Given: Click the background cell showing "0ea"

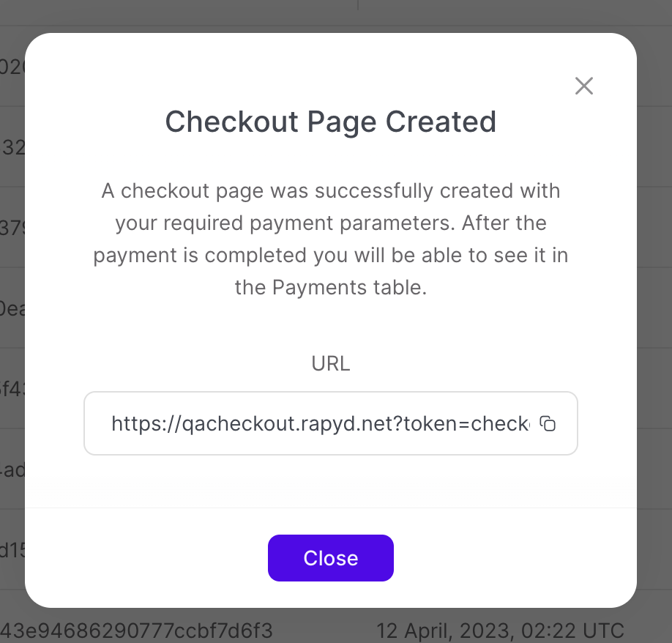Looking at the screenshot, I should 12,308.
